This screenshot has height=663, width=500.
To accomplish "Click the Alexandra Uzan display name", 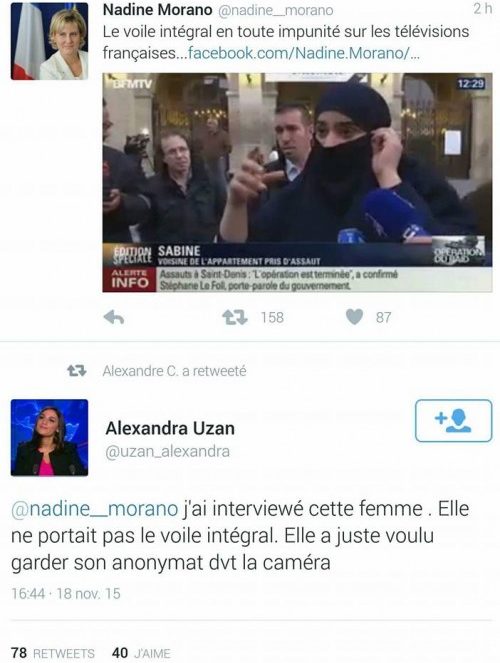I will pyautogui.click(x=170, y=428).
